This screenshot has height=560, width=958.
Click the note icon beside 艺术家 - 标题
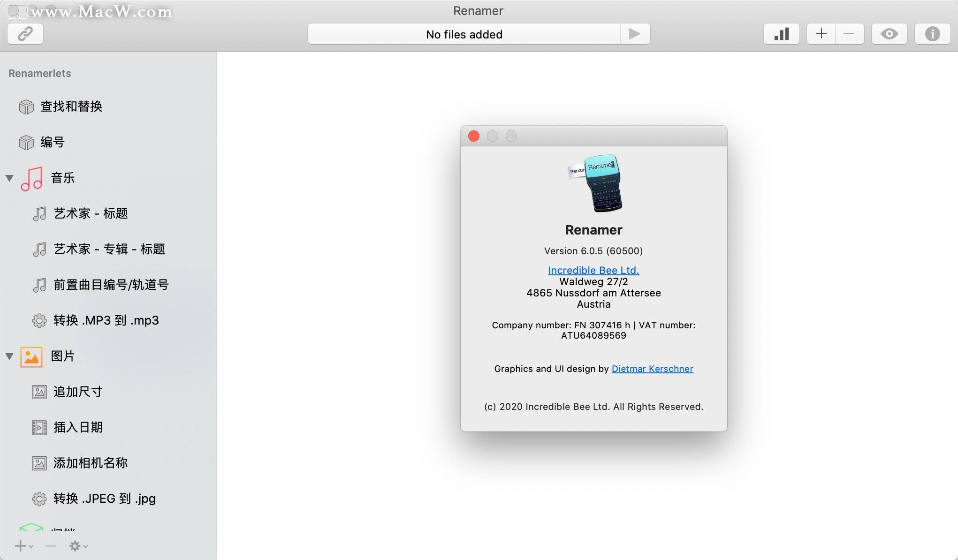39,213
